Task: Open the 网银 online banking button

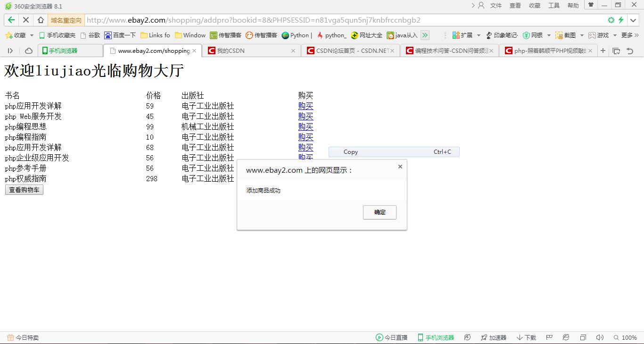Action: click(533, 35)
